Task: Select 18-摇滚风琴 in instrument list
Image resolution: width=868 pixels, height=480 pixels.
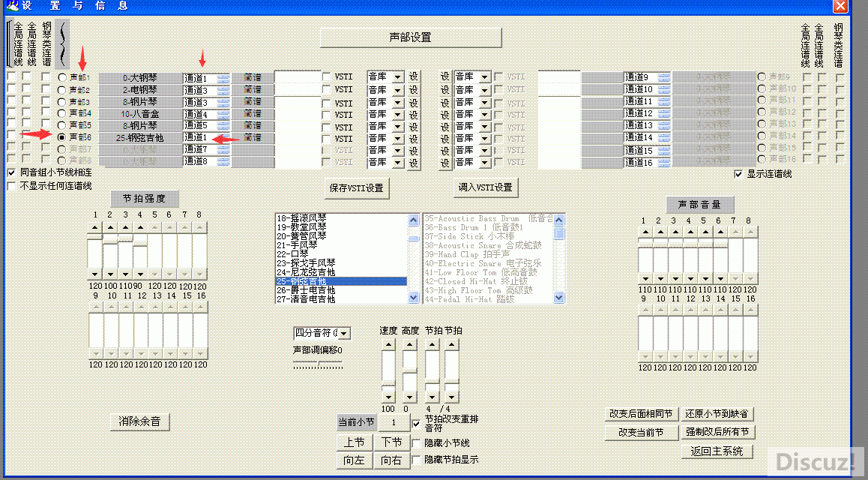Action: tap(341, 219)
